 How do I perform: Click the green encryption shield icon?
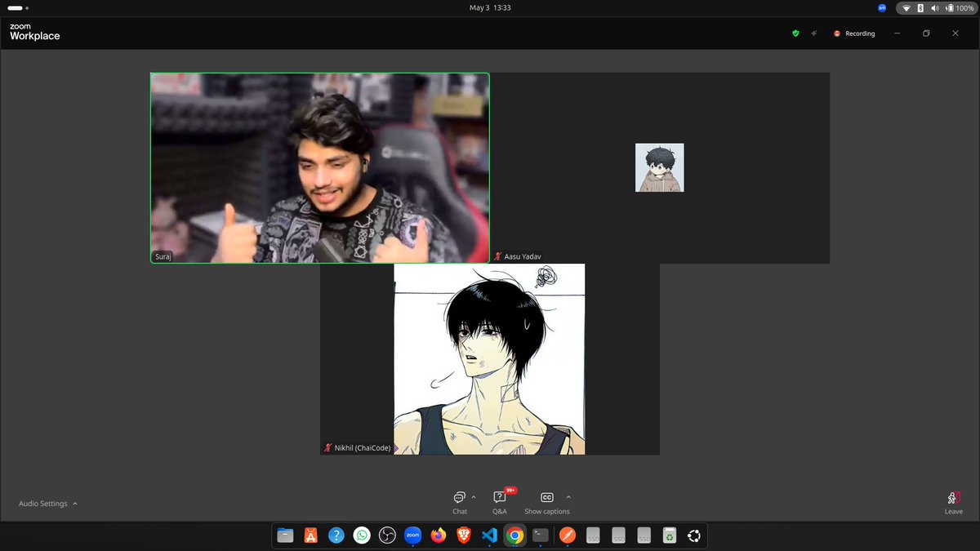(795, 33)
